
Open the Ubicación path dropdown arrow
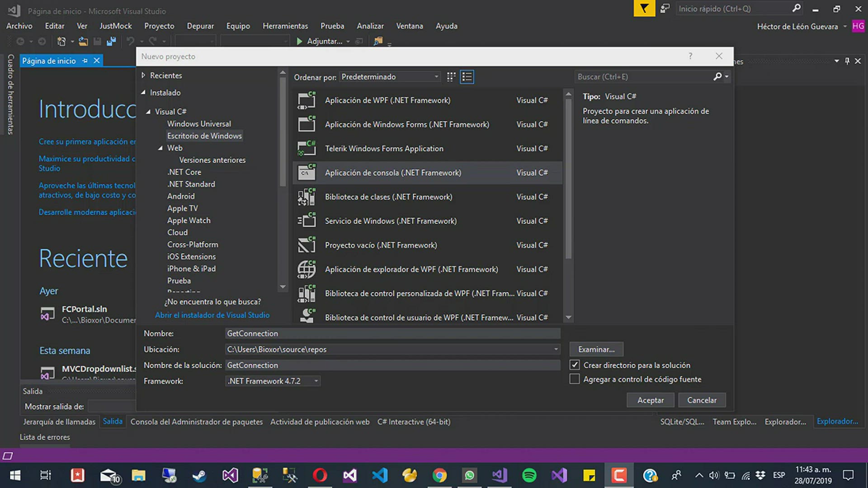click(556, 349)
